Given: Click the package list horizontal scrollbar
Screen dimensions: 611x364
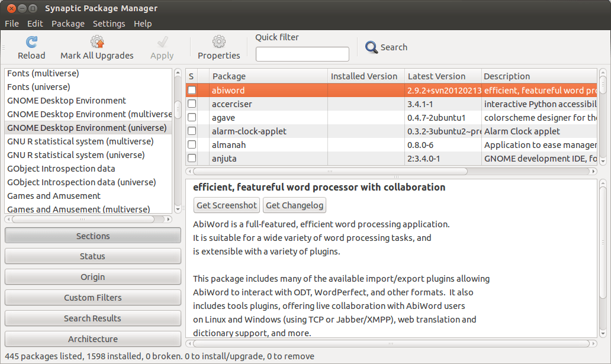Looking at the screenshot, I should pyautogui.click(x=330, y=171).
